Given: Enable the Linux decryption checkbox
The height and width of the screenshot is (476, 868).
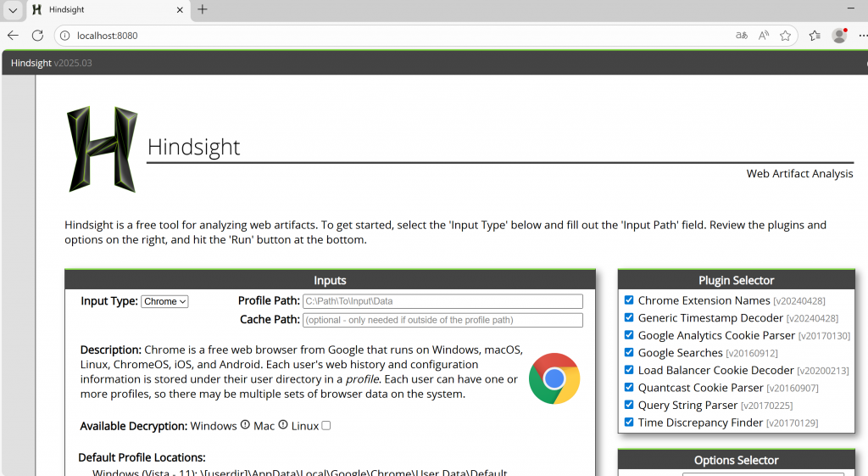Looking at the screenshot, I should (x=325, y=426).
